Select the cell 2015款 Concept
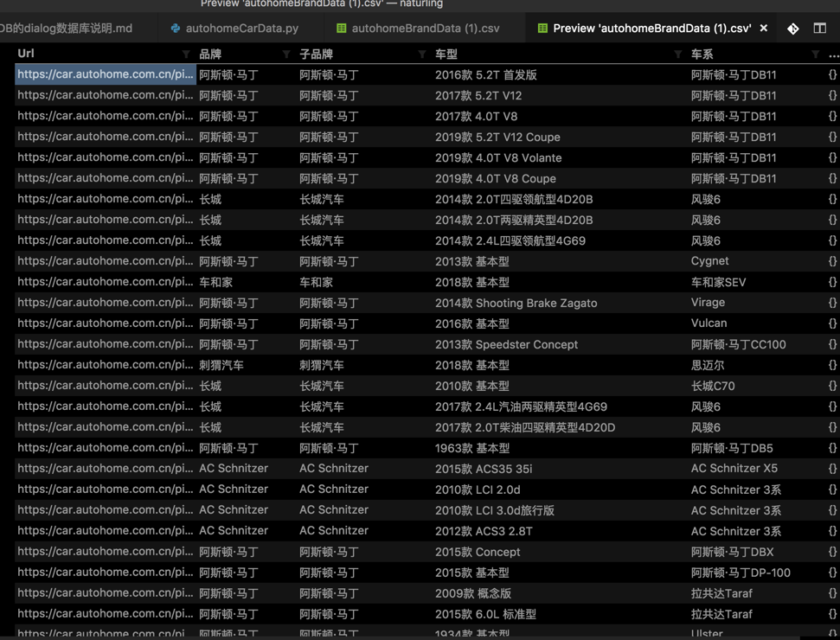This screenshot has height=640, width=840. coord(478,552)
